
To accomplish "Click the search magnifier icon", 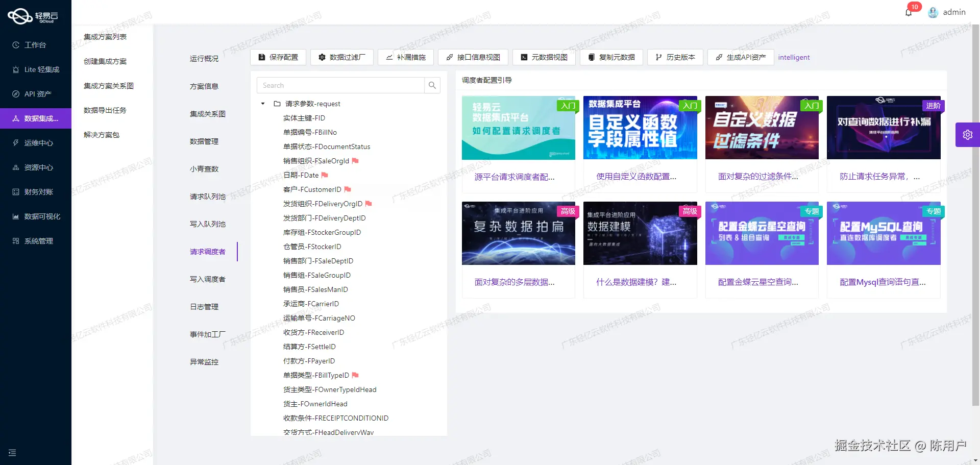I will 432,85.
